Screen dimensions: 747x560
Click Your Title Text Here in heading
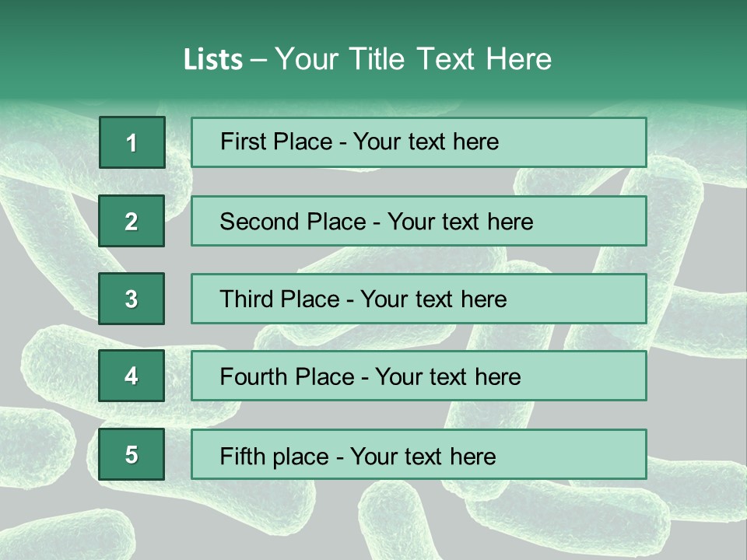click(x=413, y=59)
